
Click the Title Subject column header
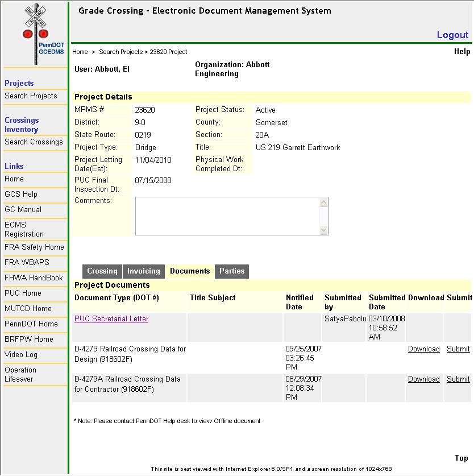pos(213,298)
